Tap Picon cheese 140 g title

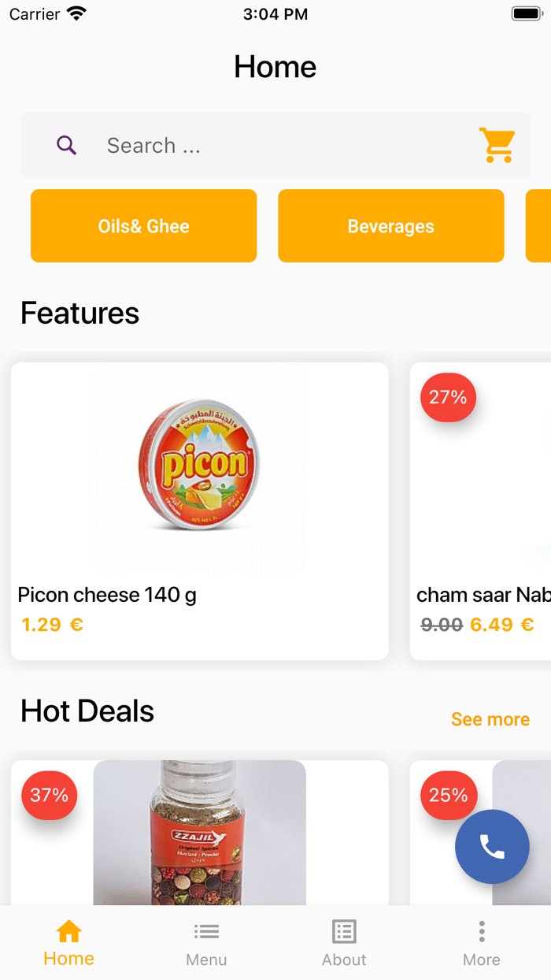coord(107,595)
